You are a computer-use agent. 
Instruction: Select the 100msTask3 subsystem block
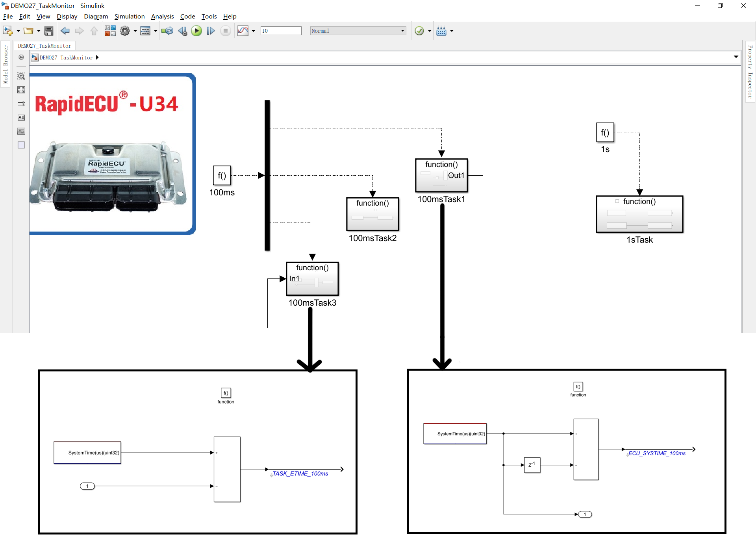tap(312, 279)
